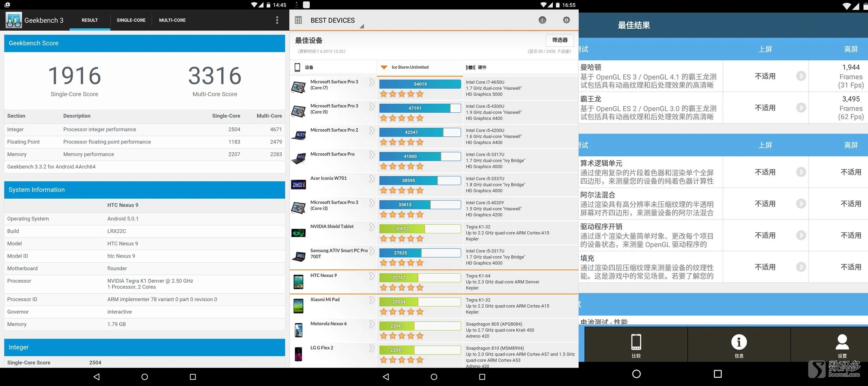Open Microsoft Surface Pro 3 (Core i7) thumbnail
This screenshot has height=386, width=868.
pyautogui.click(x=298, y=87)
